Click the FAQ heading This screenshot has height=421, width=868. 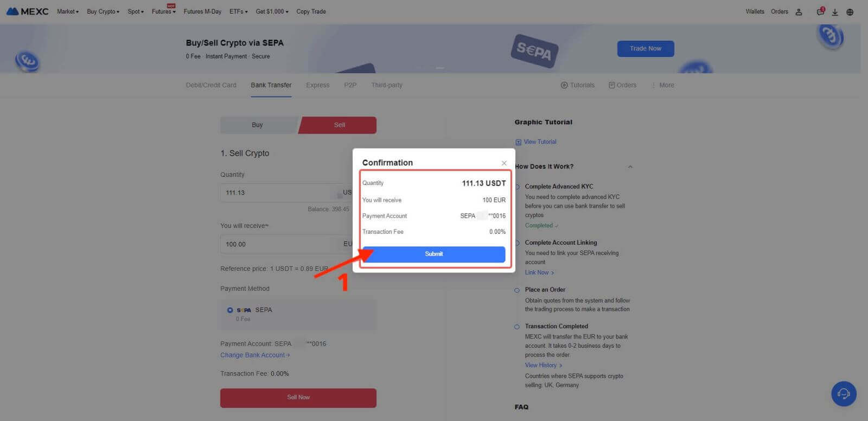click(x=521, y=407)
